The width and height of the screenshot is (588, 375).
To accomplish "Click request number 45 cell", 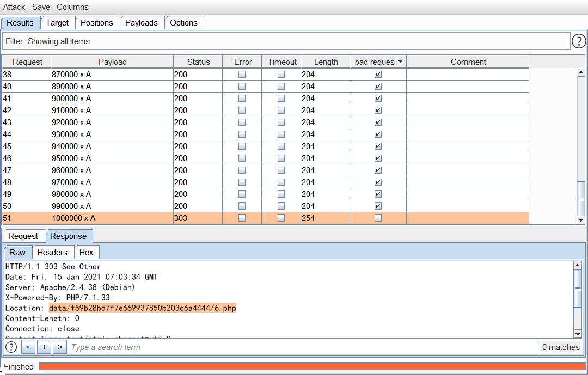I will [26, 146].
